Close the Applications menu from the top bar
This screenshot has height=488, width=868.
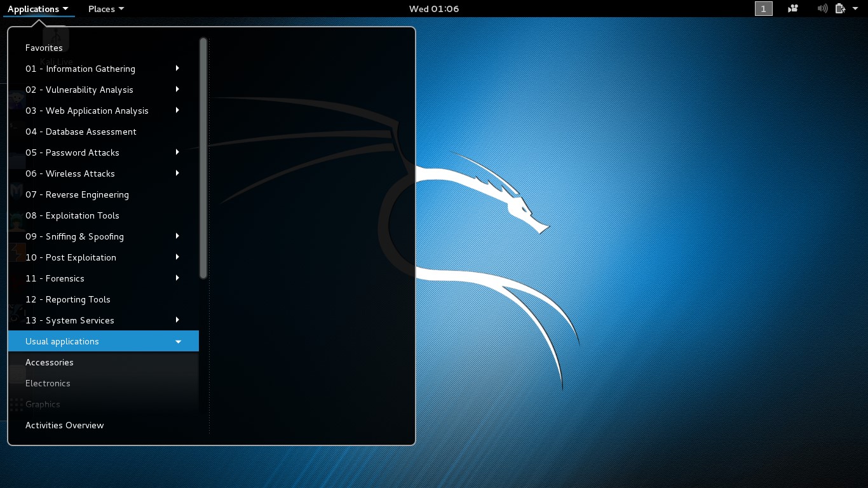[37, 9]
